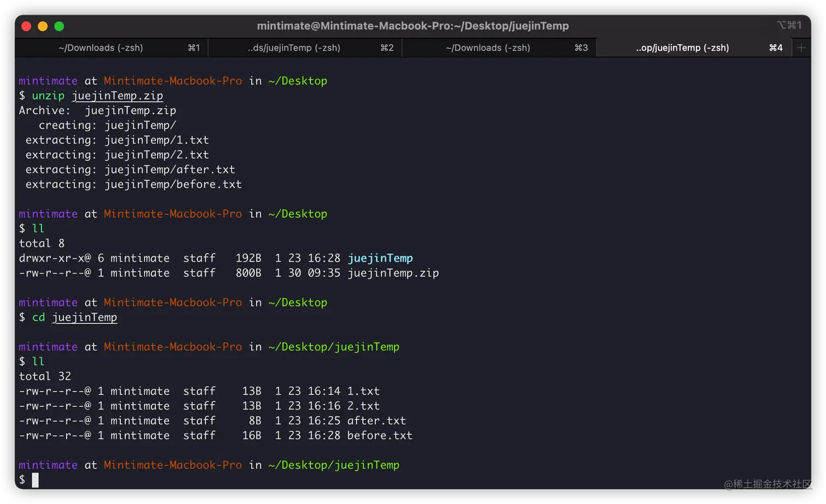Click the before.txt file name in listing
The width and height of the screenshot is (826, 504).
[380, 435]
